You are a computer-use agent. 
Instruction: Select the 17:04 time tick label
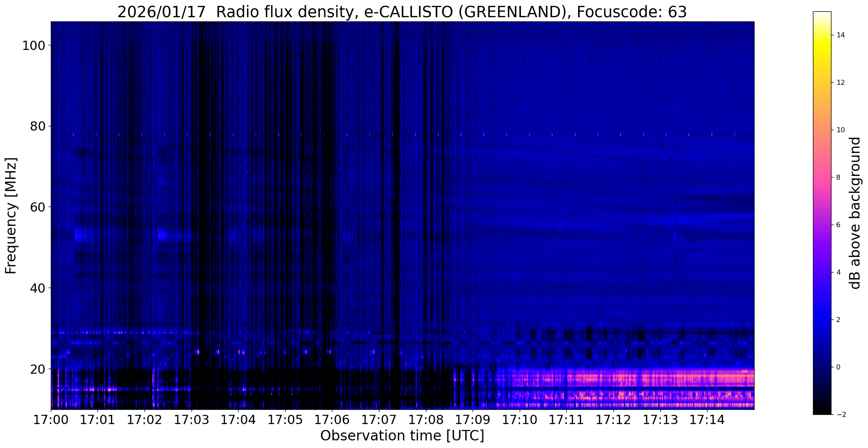click(x=238, y=419)
